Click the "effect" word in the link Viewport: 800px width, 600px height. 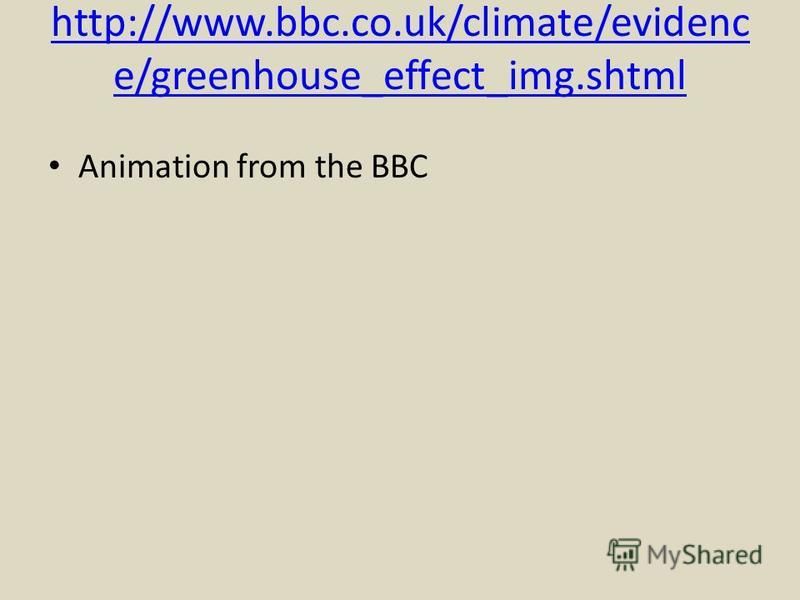434,76
